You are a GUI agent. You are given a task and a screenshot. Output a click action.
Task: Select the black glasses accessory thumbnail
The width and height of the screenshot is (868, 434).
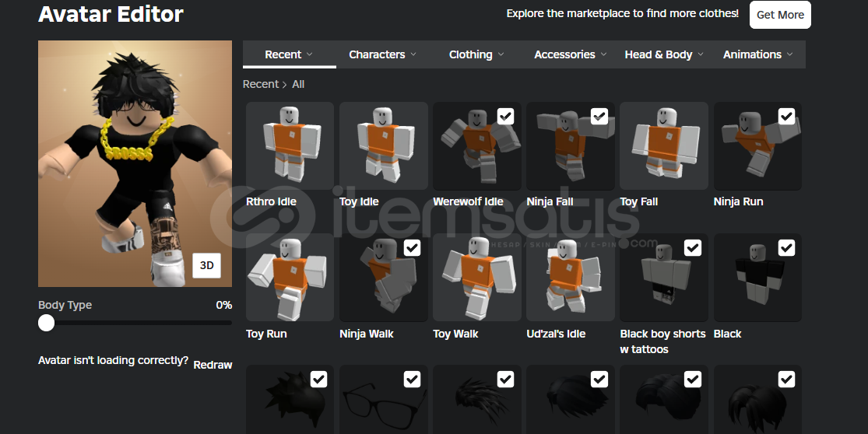click(384, 399)
